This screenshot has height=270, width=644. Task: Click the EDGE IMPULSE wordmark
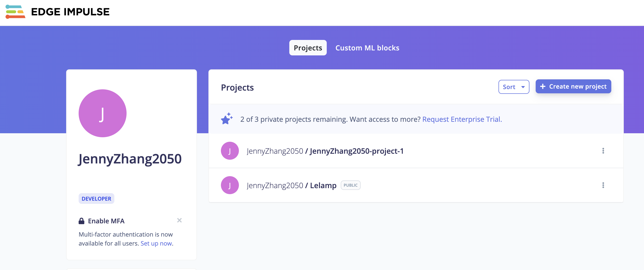[70, 12]
